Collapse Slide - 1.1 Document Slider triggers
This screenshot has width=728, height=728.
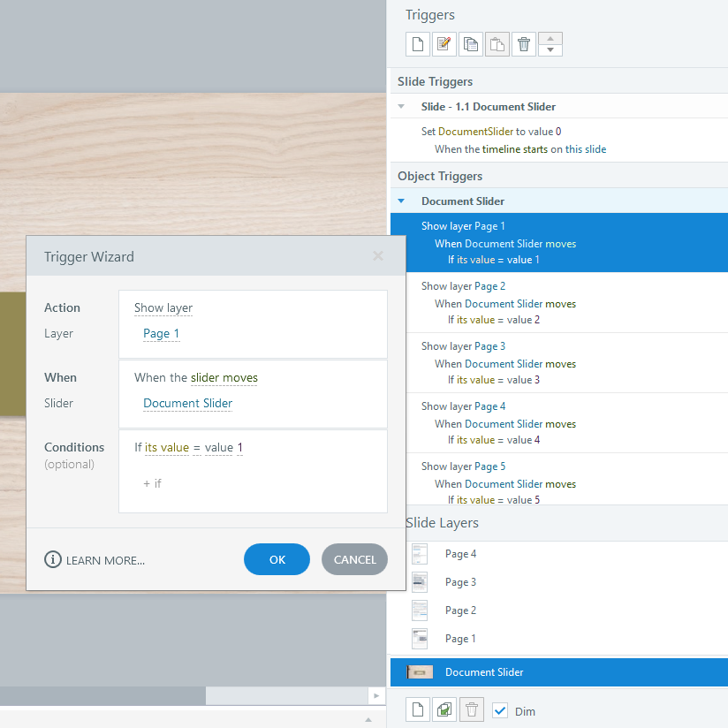tap(402, 106)
